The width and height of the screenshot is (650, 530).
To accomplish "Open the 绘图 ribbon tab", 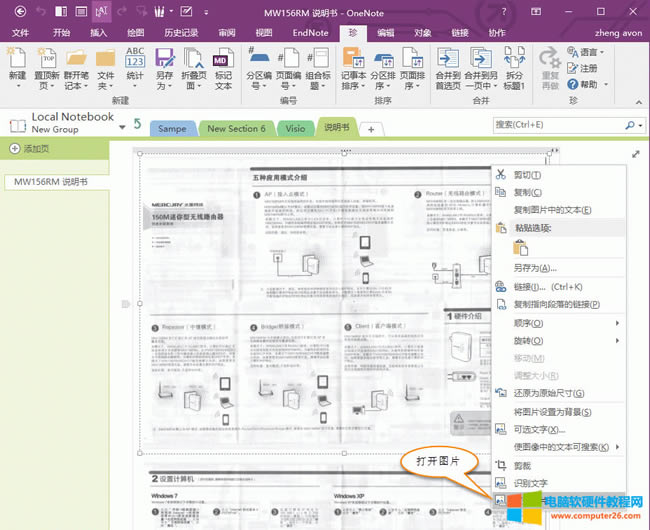I will (x=135, y=33).
